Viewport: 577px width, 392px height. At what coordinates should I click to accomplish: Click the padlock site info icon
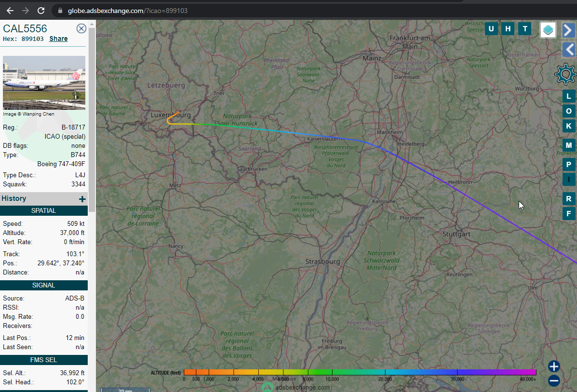(60, 11)
